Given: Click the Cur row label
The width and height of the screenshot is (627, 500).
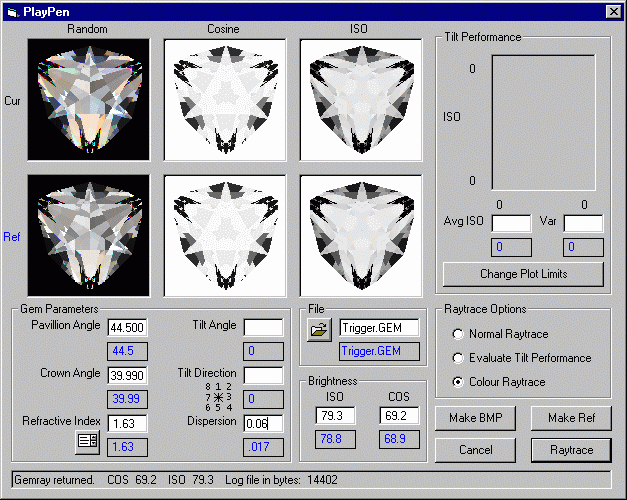Looking at the screenshot, I should coord(12,101).
